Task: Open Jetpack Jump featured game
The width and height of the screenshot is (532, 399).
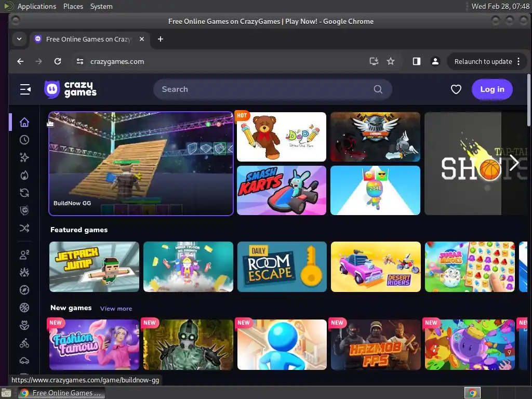Action: 94,267
